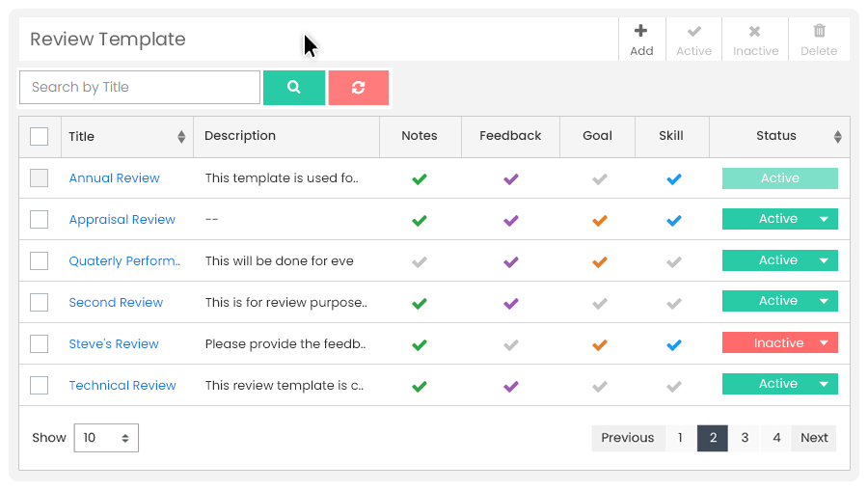Click the Active checkmark toolbar button
Screen dimensions: 868x490
[693, 40]
